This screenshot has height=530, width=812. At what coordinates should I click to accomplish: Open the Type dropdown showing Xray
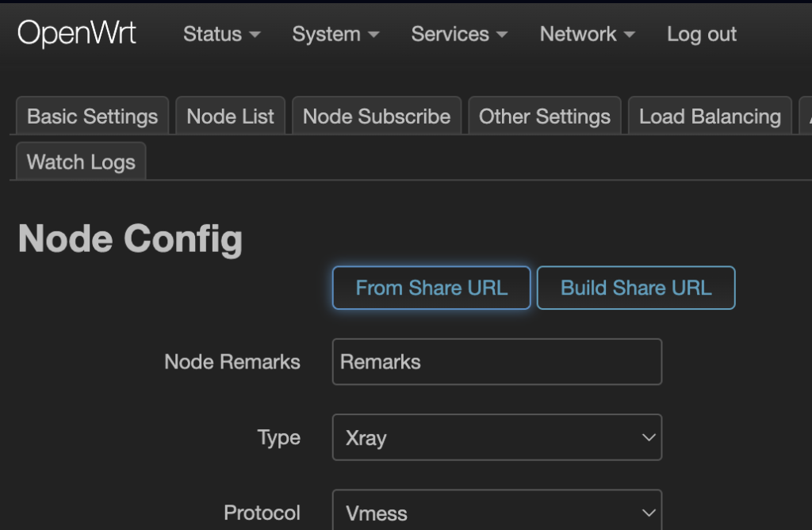[496, 437]
